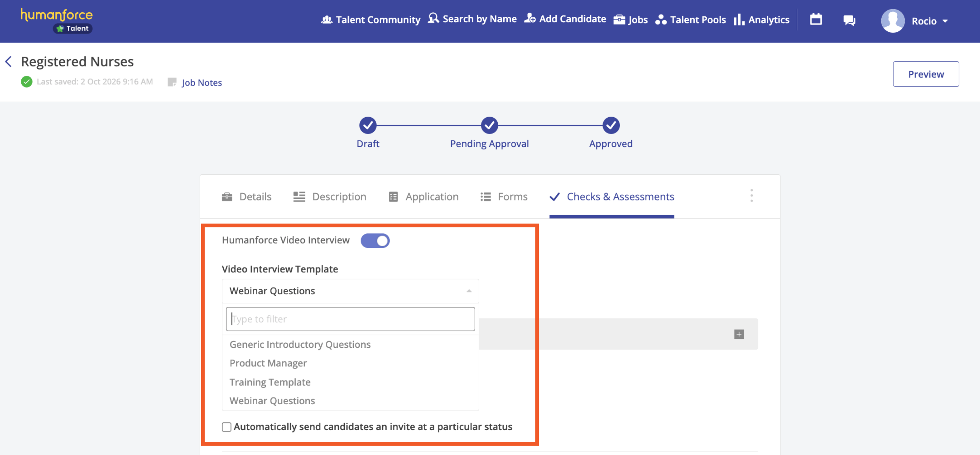The image size is (980, 455).
Task: Open Search by Name
Action: (x=472, y=19)
